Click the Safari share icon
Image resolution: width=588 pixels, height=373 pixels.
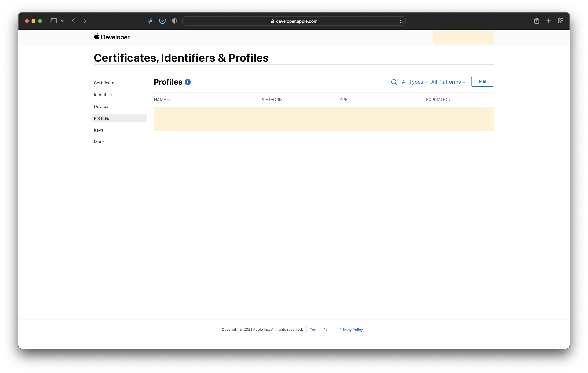[x=536, y=21]
